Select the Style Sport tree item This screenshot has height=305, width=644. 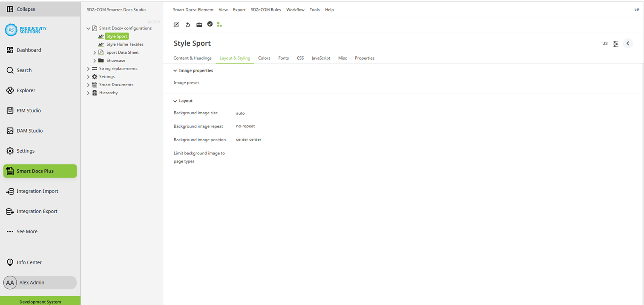tap(117, 36)
